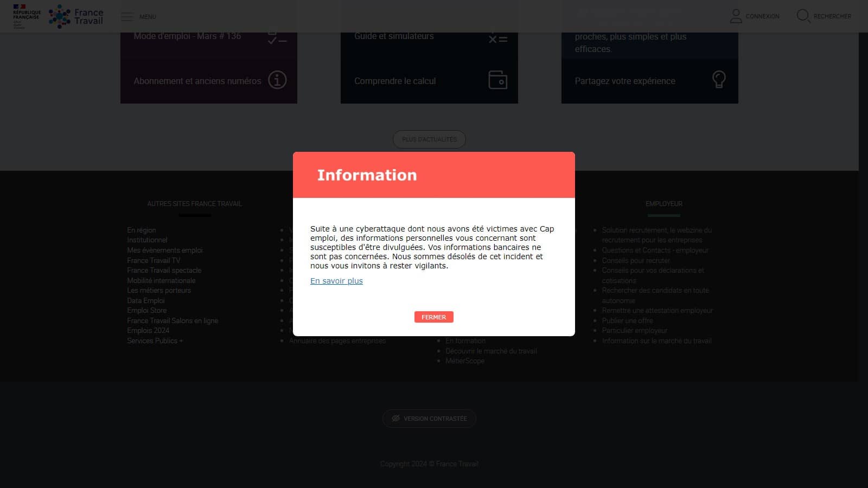Open 'Les métiers porteurs' footer link
The width and height of the screenshot is (868, 488).
[159, 290]
